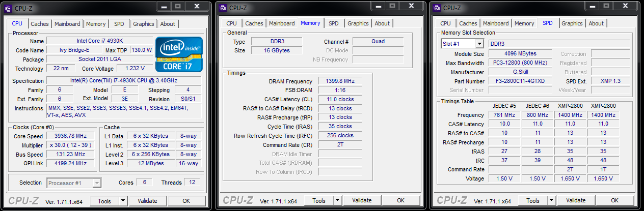Click the Core Voltage value 1.232 V
This screenshot has width=644, height=211.
[x=135, y=68]
